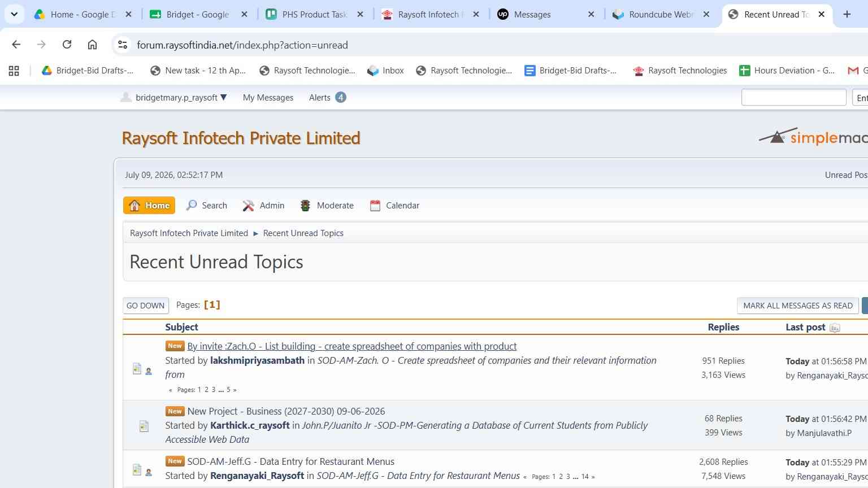The width and height of the screenshot is (868, 488).
Task: Expand the bridgetmary.p_raysoft user dropdown
Action: pyautogui.click(x=173, y=98)
